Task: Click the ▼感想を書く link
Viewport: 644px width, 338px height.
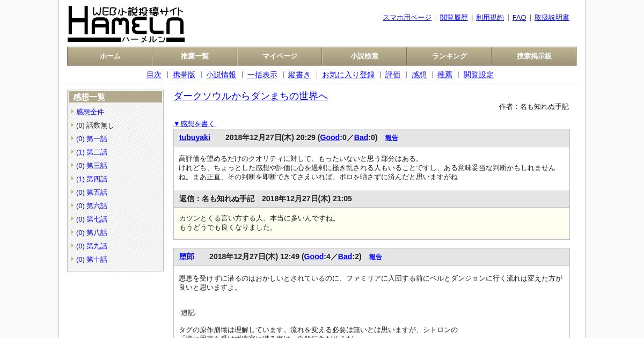Action: coord(194,124)
